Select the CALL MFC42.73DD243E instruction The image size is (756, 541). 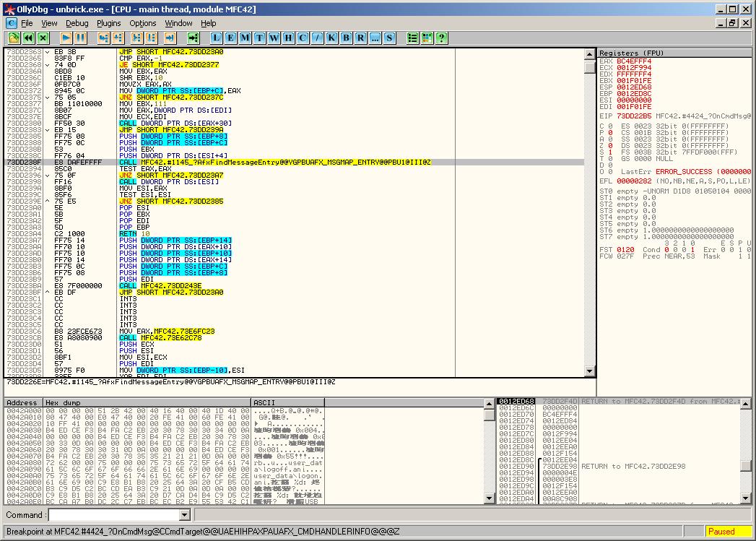pos(294,286)
